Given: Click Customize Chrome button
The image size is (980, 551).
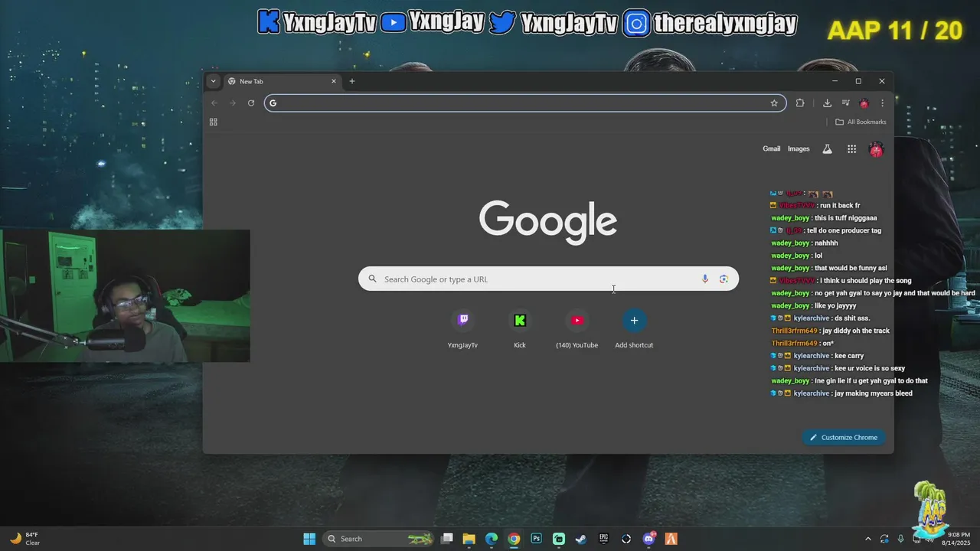Looking at the screenshot, I should click(x=844, y=438).
